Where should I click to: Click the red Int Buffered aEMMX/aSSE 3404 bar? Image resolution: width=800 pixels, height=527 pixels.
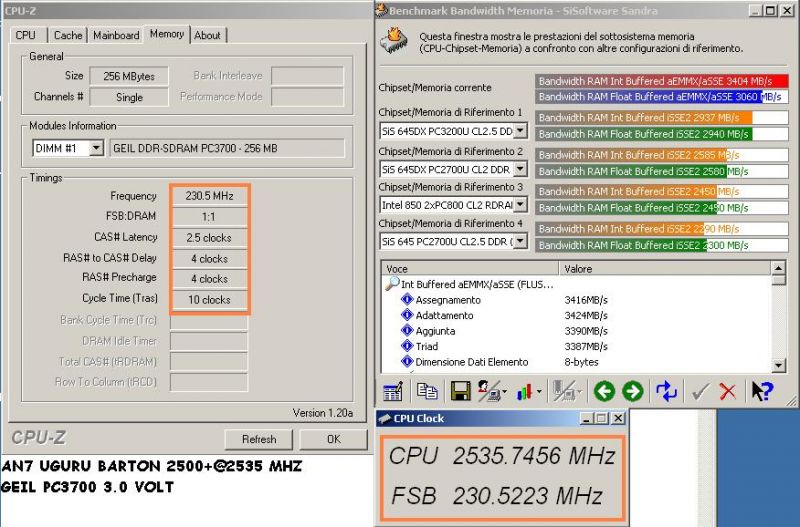[x=662, y=81]
